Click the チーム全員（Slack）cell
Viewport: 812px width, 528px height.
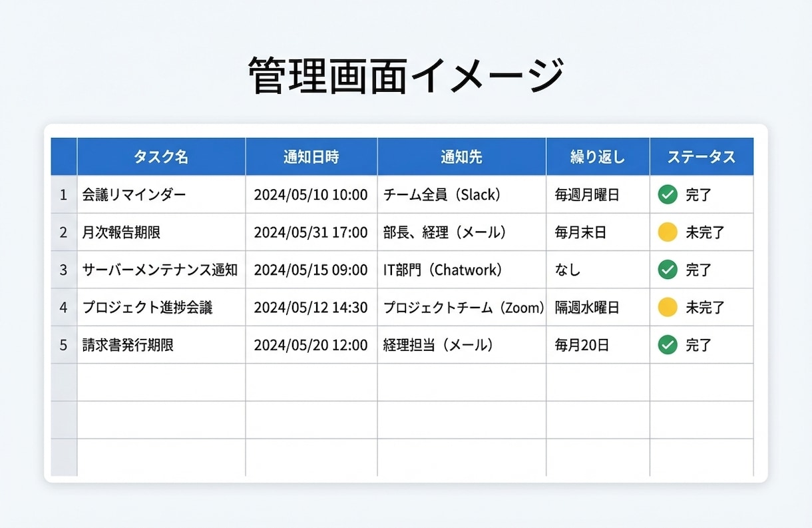[x=462, y=194]
